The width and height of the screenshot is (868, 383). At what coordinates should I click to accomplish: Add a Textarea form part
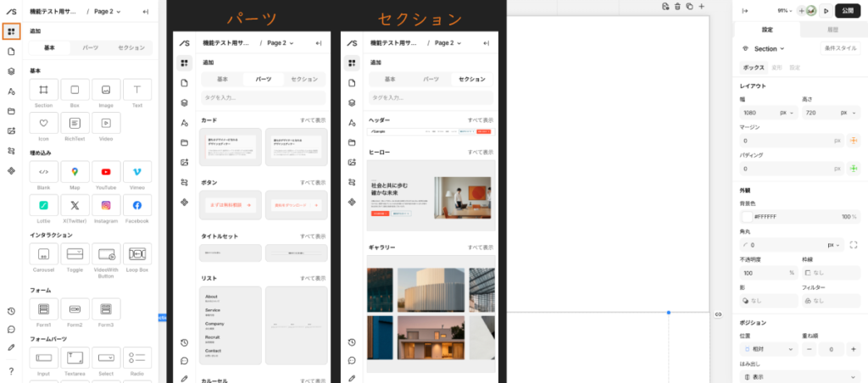click(x=75, y=358)
